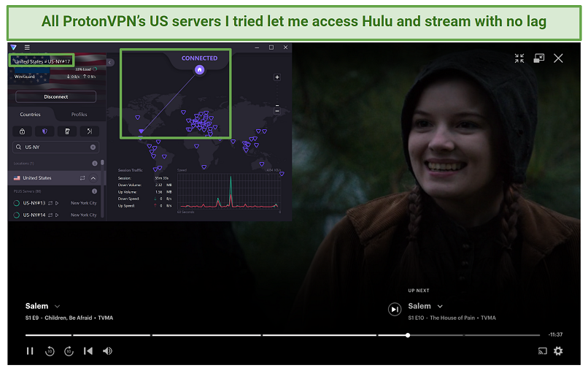
Task: Click the Hulu playback progress handle
Action: point(408,335)
